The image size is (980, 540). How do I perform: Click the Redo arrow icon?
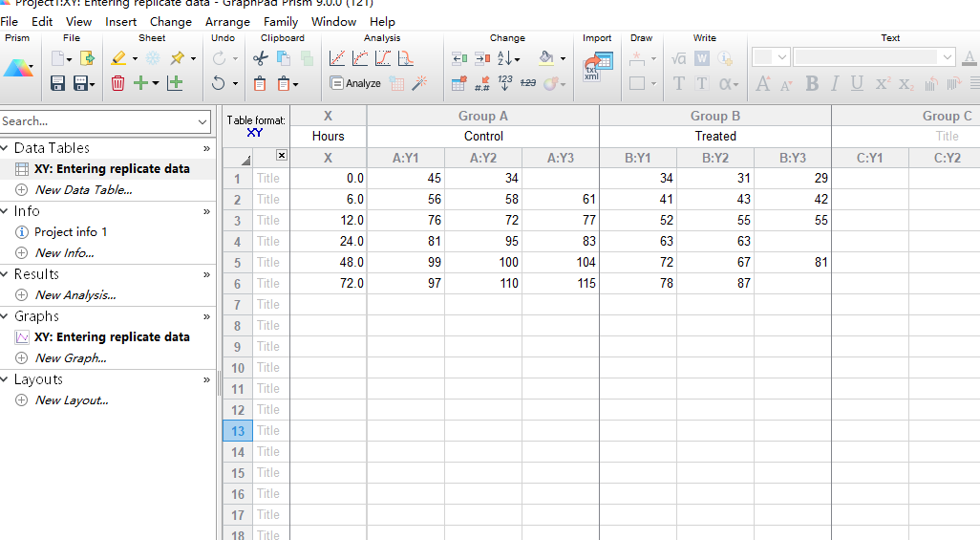click(x=219, y=58)
